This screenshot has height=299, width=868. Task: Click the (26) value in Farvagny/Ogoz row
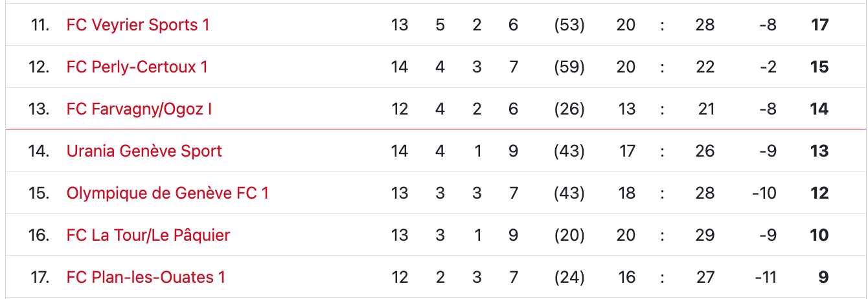click(x=569, y=109)
